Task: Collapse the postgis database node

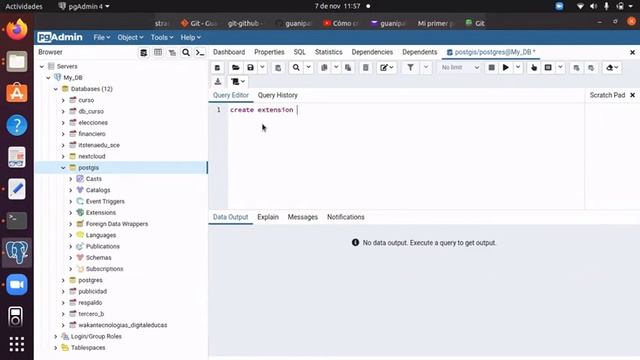Action: point(63,168)
